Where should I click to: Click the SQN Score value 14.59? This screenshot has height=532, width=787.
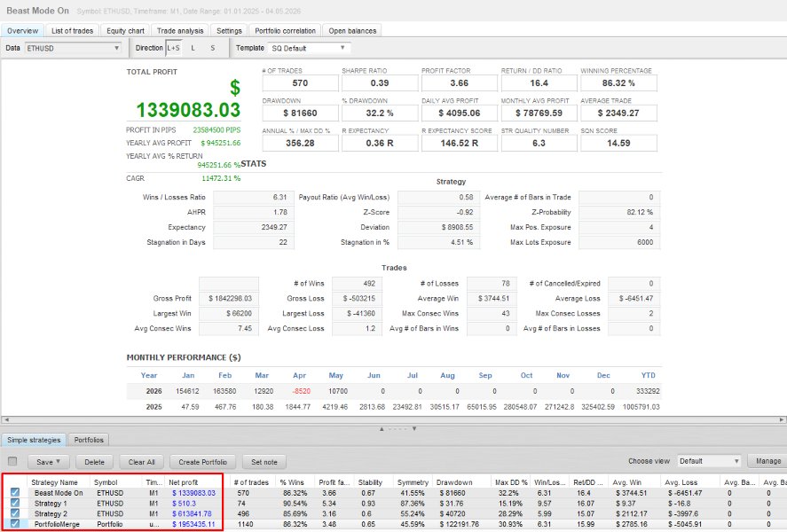(x=618, y=143)
